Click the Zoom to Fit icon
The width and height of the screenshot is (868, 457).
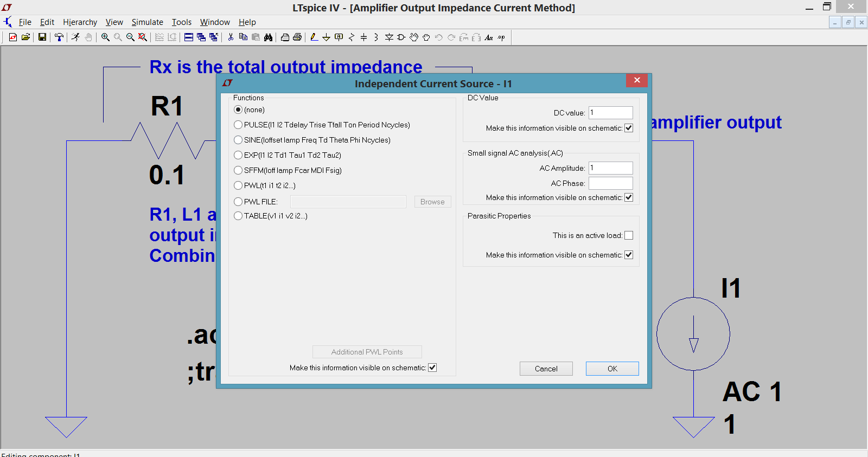point(143,37)
